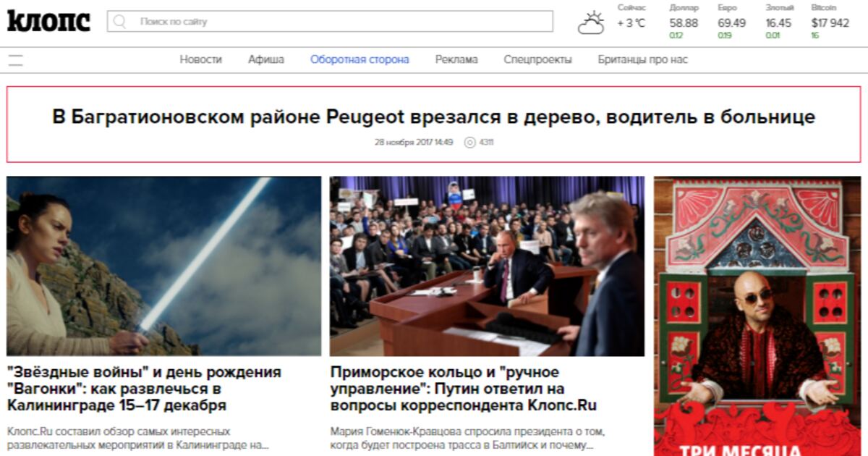This screenshot has width=868, height=456.
Task: Click the magnifier search icon
Action: tap(120, 22)
